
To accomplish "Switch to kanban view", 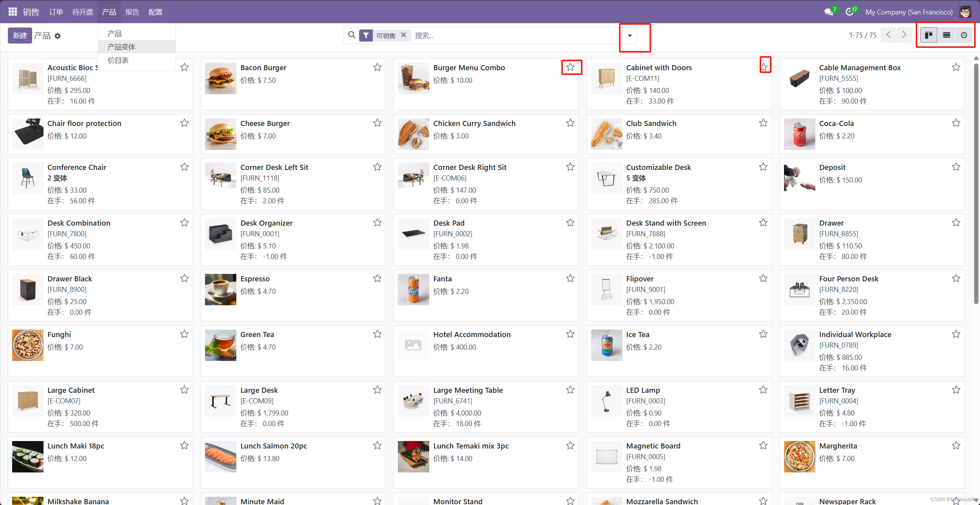I will 929,35.
